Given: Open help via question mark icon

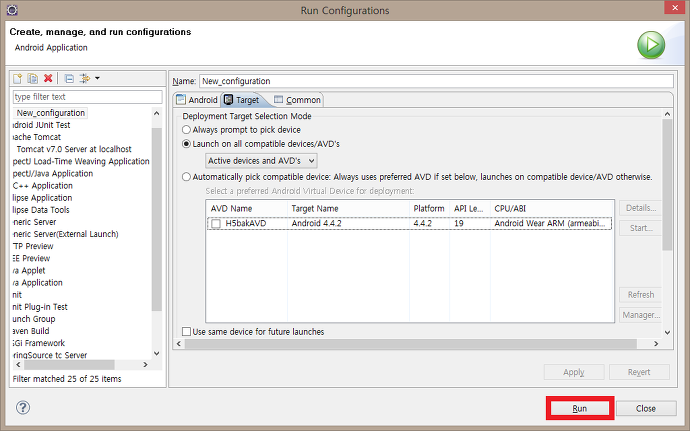Looking at the screenshot, I should [x=23, y=408].
